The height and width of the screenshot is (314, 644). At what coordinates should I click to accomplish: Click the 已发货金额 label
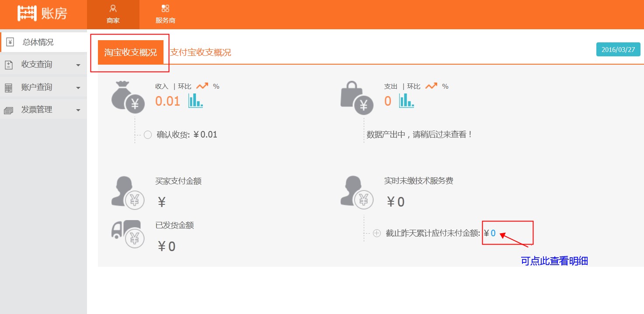174,225
